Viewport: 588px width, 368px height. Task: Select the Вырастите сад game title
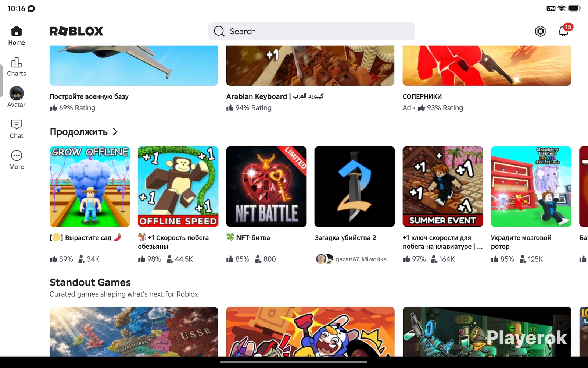point(86,238)
